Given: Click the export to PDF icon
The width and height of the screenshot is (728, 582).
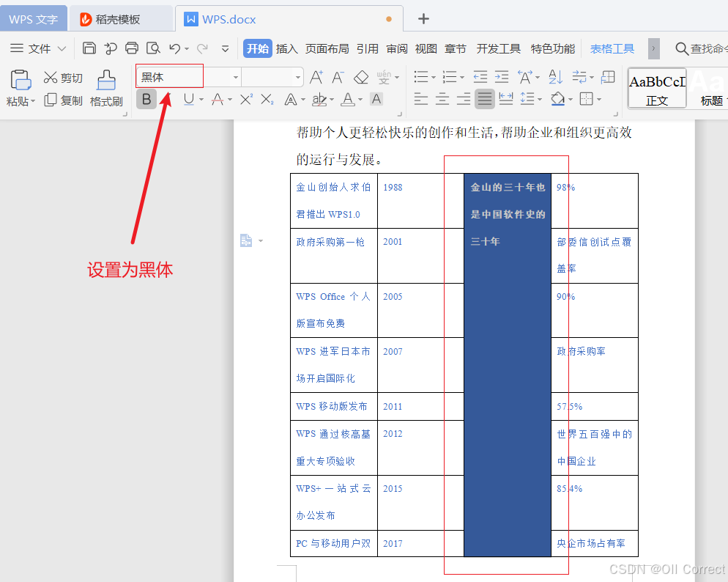Looking at the screenshot, I should point(111,48).
